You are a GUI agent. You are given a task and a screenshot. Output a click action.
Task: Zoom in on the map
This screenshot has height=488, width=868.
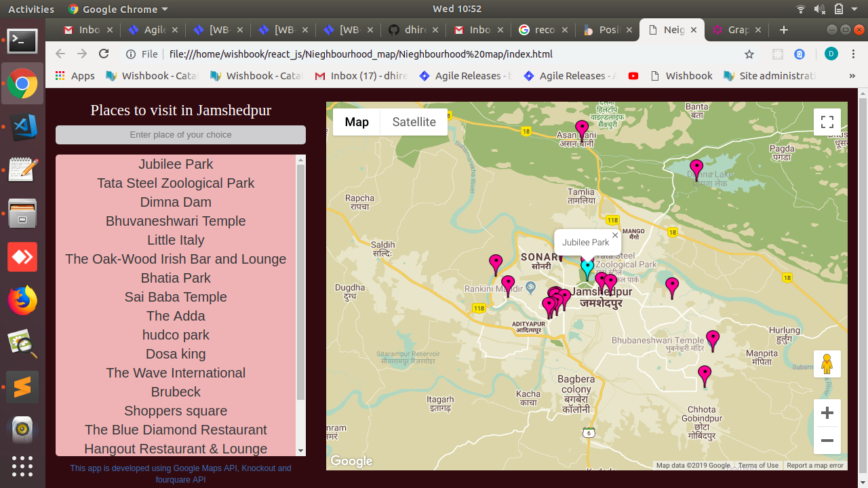pyautogui.click(x=827, y=413)
